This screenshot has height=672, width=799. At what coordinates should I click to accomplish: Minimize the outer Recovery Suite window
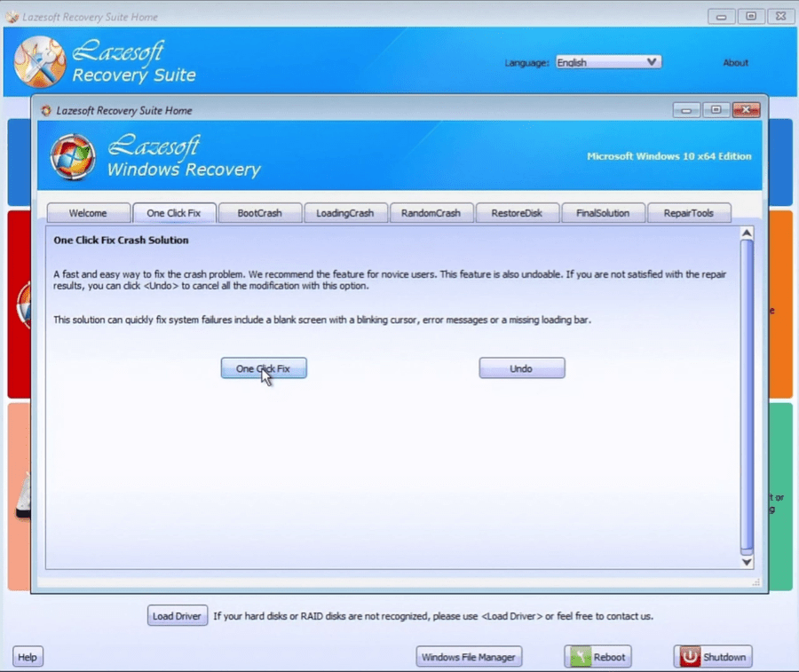coord(721,16)
